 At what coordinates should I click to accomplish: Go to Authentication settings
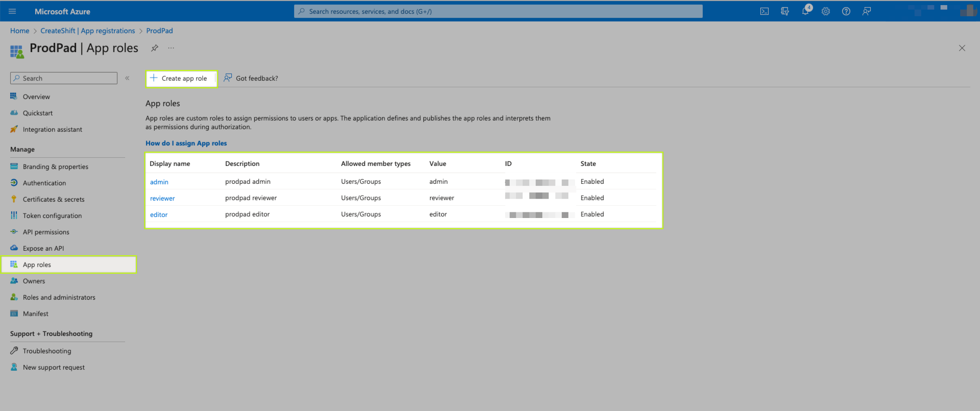tap(44, 183)
